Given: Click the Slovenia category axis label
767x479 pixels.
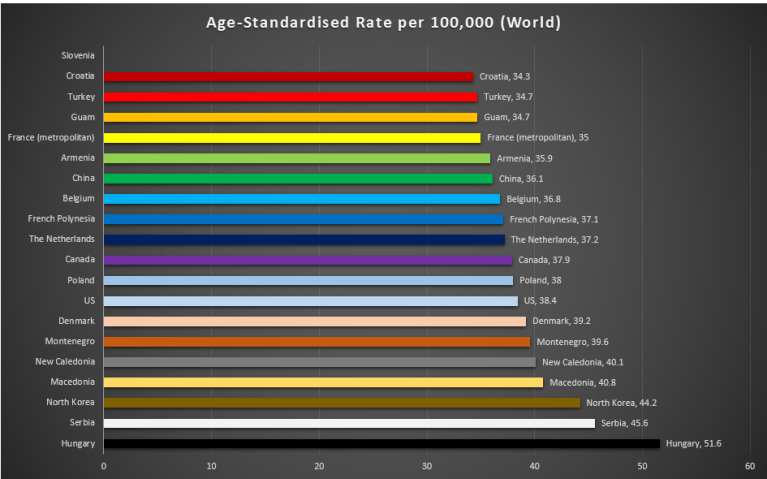Looking at the screenshot, I should [x=77, y=56].
